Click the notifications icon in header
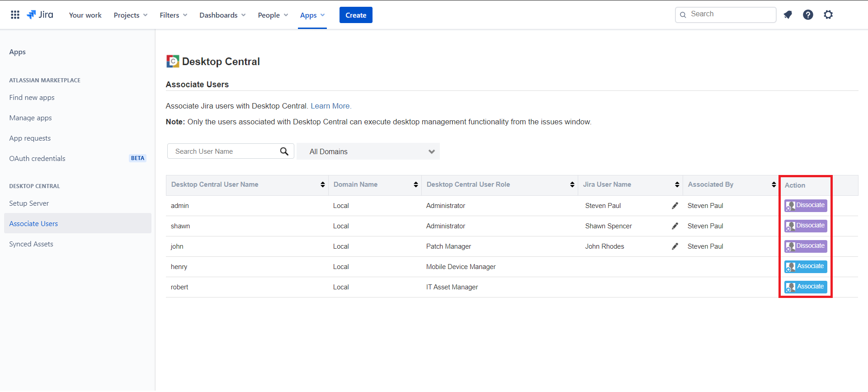868x392 pixels. 788,15
